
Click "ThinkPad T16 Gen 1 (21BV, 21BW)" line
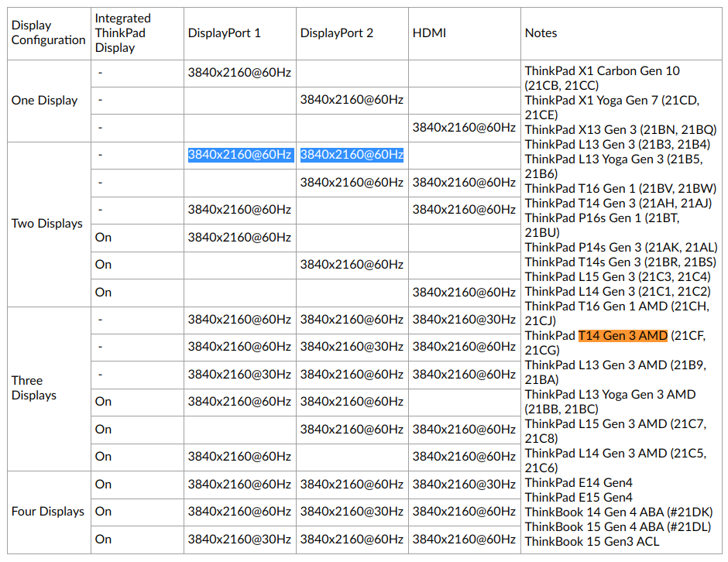click(621, 188)
